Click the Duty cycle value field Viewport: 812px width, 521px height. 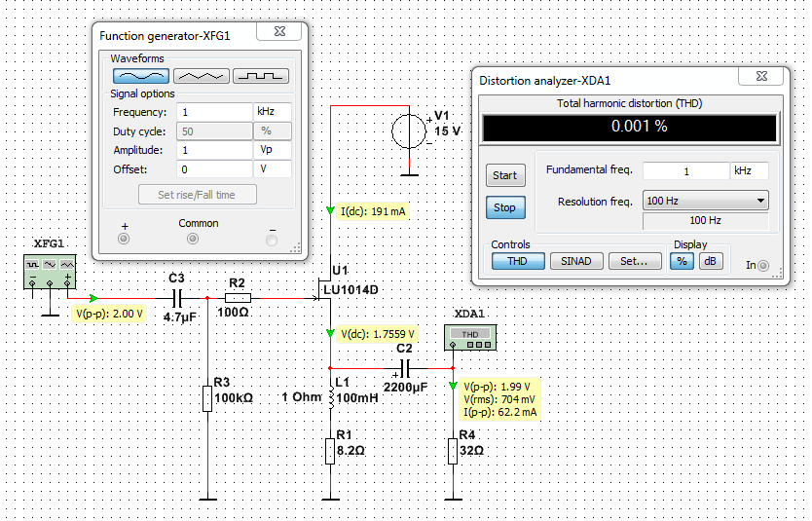(214, 131)
